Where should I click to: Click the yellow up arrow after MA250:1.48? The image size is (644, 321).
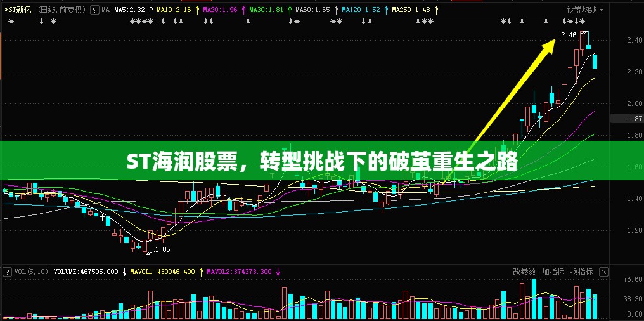click(435, 10)
